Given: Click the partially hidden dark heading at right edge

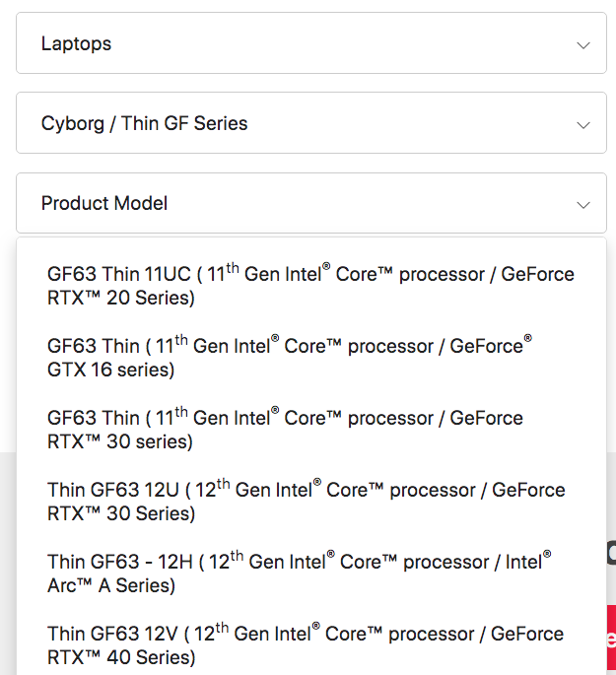Looking at the screenshot, I should click(610, 552).
